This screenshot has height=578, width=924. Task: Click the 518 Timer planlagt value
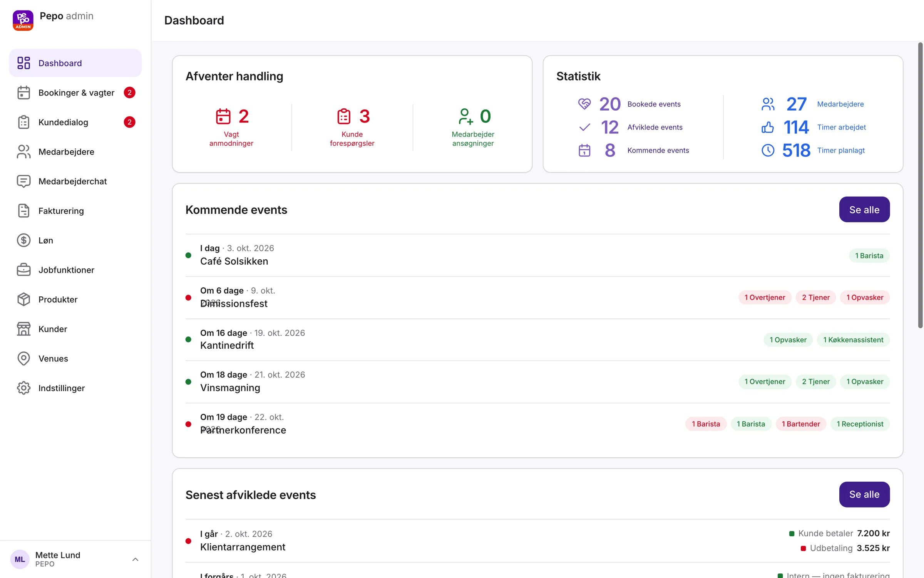point(796,150)
